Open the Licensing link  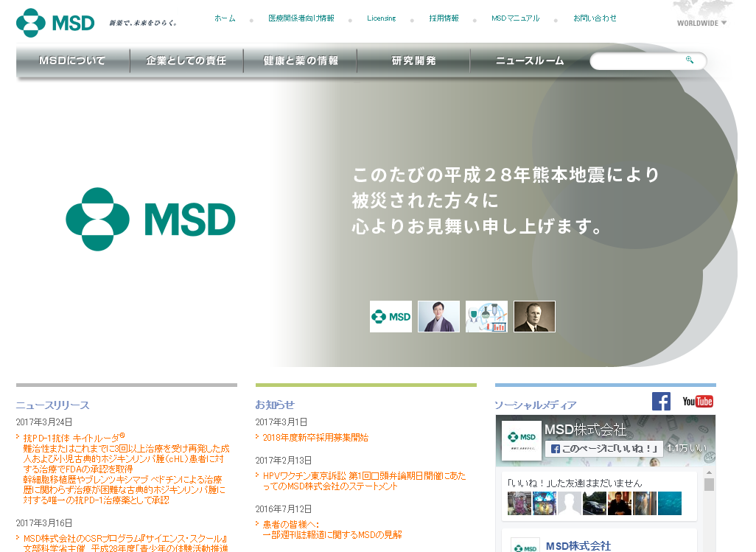pos(382,18)
